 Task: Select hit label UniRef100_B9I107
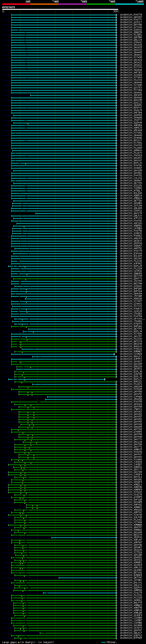click(x=131, y=140)
